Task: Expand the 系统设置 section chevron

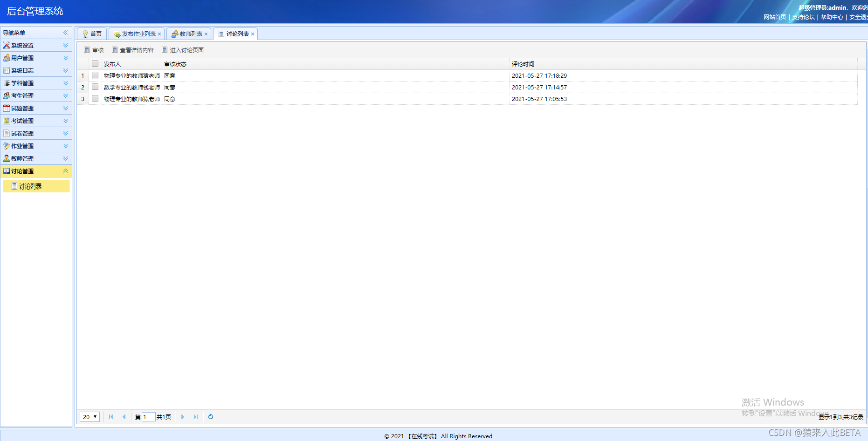Action: tap(66, 46)
